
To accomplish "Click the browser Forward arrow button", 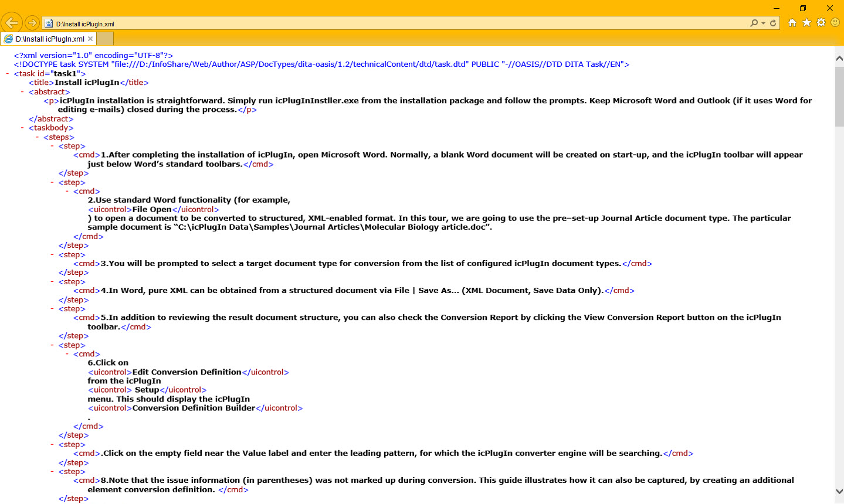I will coord(32,23).
